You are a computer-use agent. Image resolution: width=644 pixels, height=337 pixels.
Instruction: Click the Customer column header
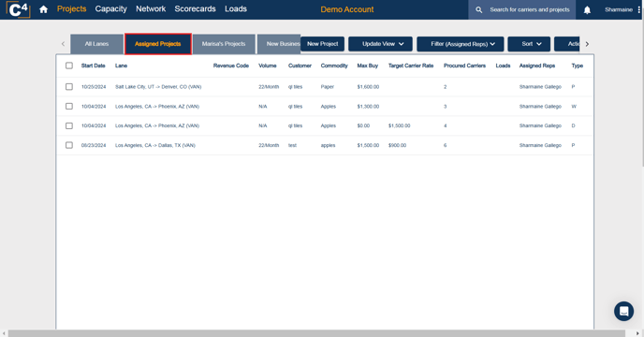300,66
